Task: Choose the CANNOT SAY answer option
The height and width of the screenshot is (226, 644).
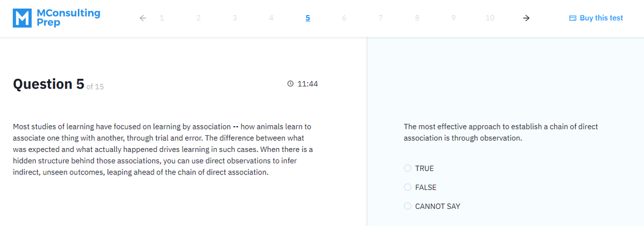Action: point(408,206)
